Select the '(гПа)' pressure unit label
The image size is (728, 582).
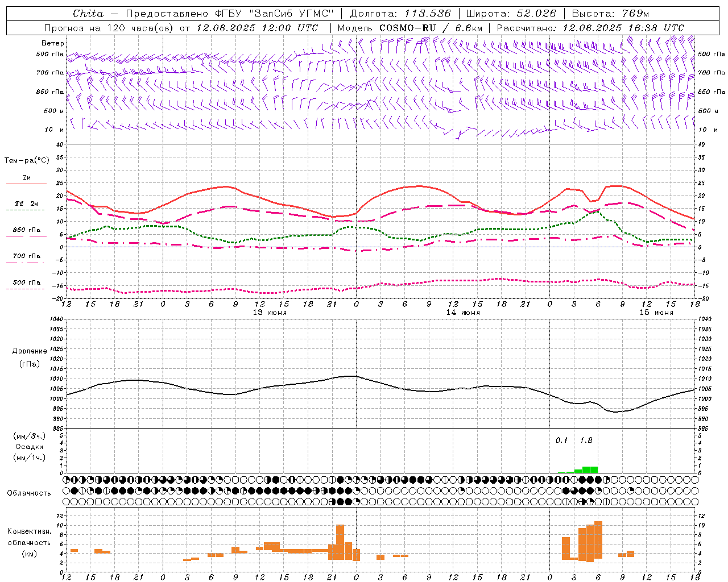point(30,364)
